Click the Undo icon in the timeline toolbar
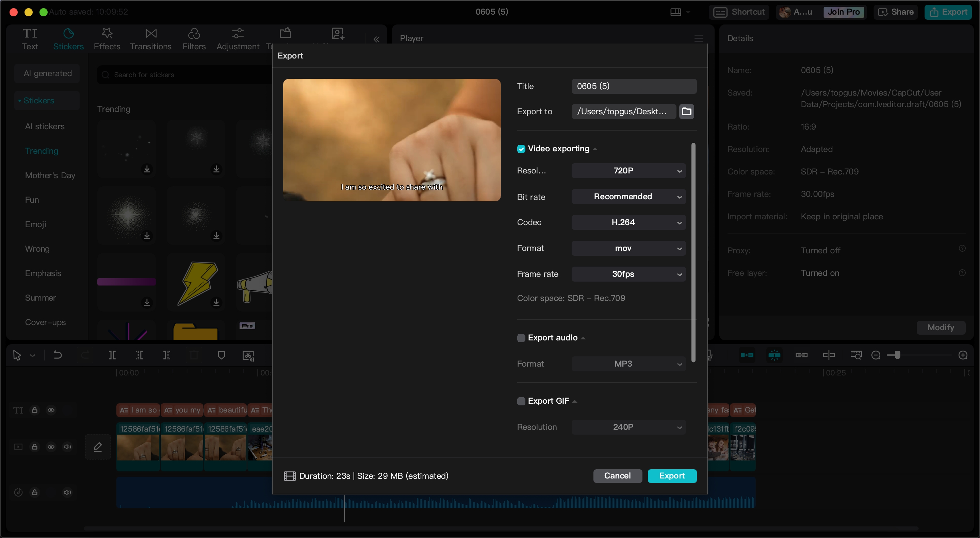Image resolution: width=980 pixels, height=538 pixels. click(x=58, y=355)
